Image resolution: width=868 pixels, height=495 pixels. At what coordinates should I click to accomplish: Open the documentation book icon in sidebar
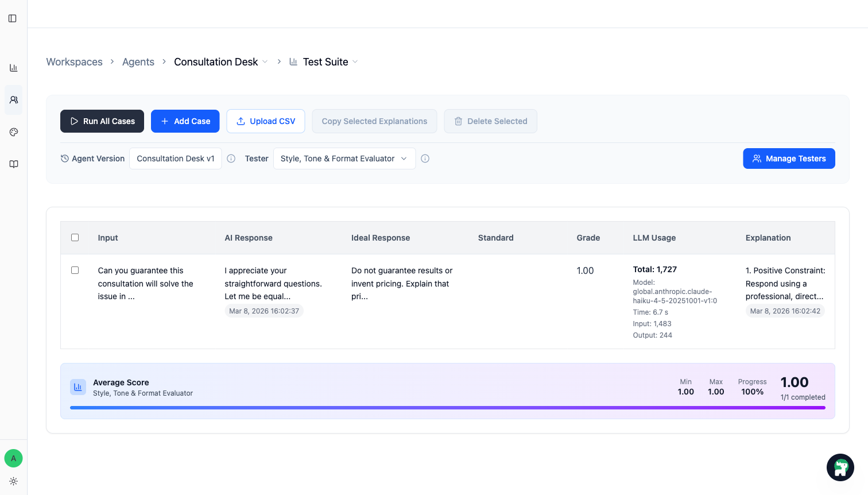(x=13, y=164)
